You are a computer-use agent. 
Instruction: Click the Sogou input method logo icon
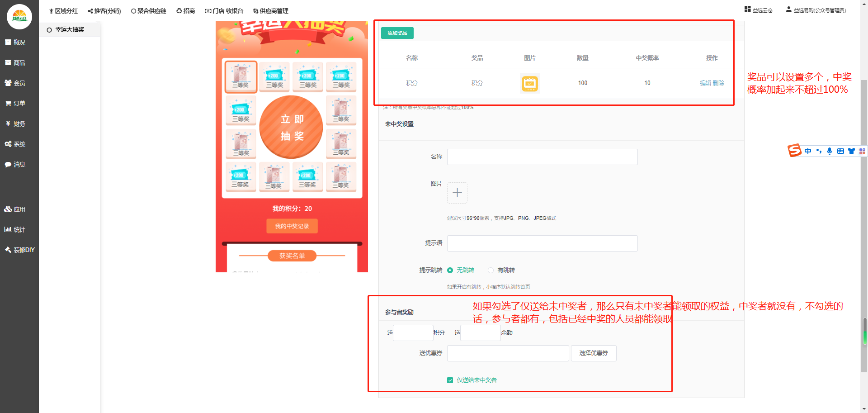tap(794, 151)
